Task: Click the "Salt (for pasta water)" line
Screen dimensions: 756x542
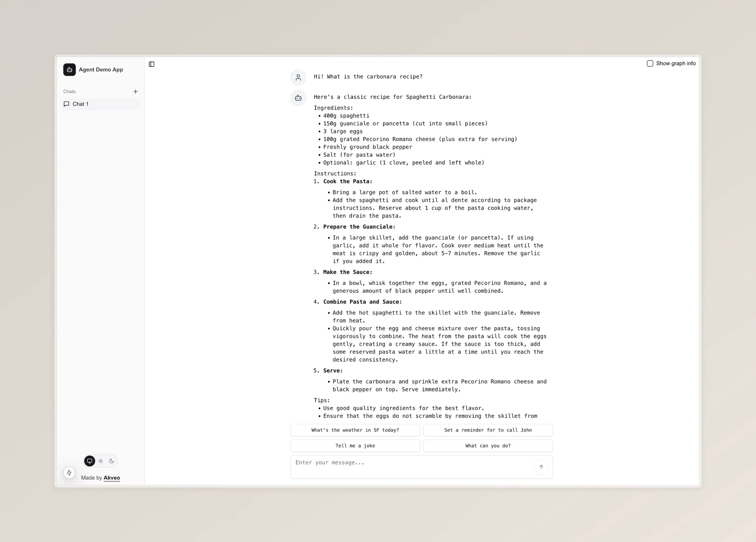Action: click(x=359, y=155)
